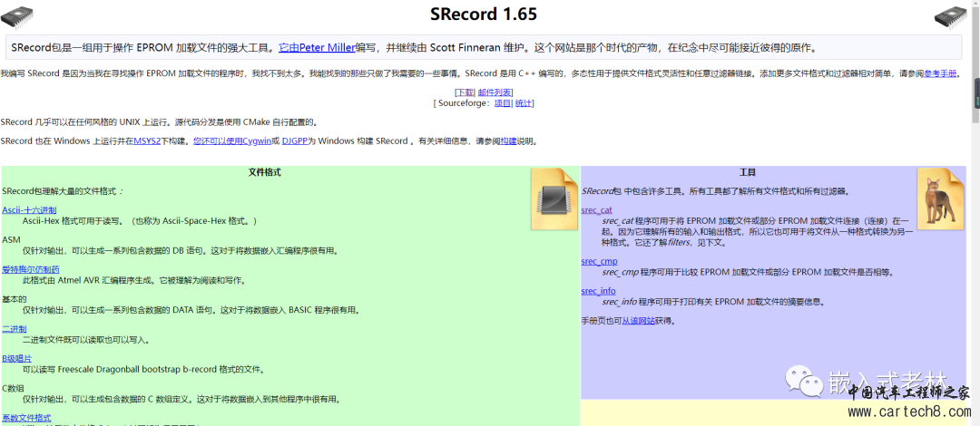
Task: Click the 基本的 format entry
Action: click(x=15, y=299)
